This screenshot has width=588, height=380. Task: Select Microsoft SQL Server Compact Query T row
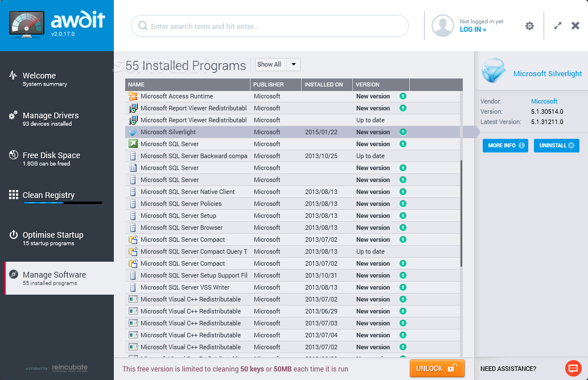(293, 251)
